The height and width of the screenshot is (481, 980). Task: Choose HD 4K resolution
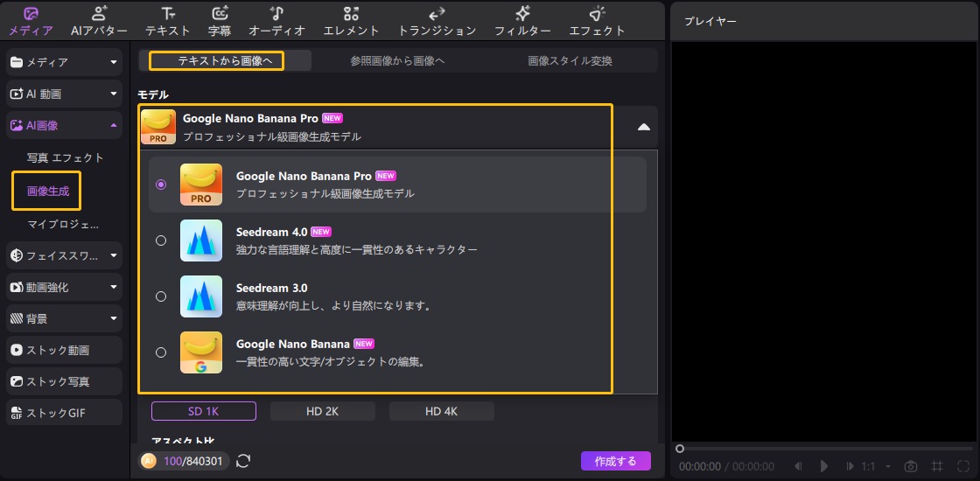(x=442, y=411)
